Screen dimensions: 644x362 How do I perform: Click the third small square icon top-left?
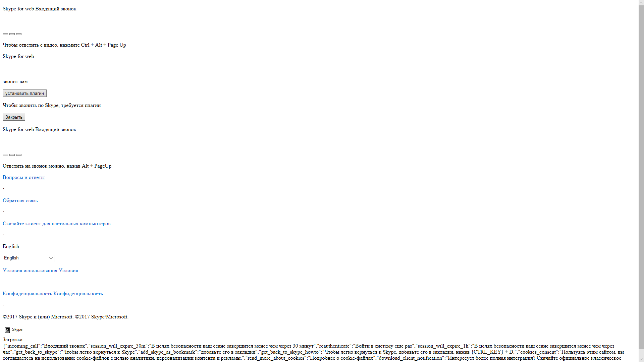tap(18, 34)
